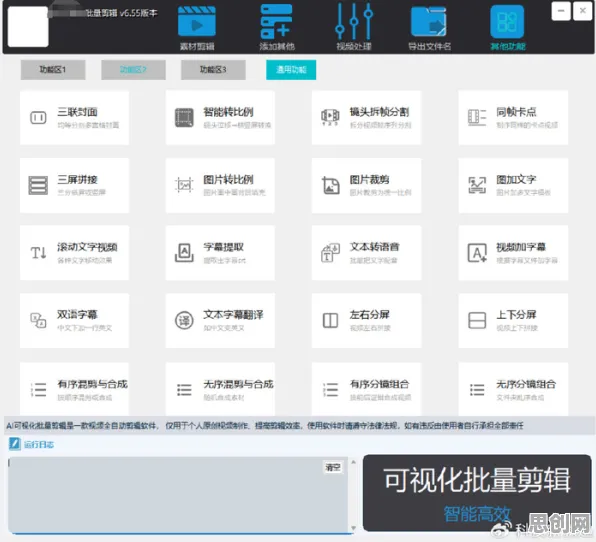
Task: Click the log scrollbar down arrow
Action: (x=353, y=528)
